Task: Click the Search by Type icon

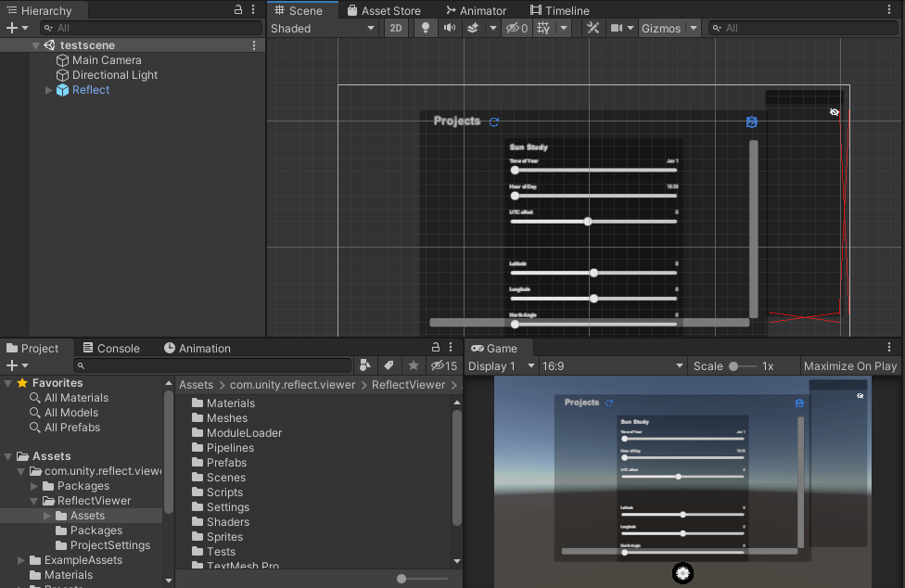Action: (365, 365)
